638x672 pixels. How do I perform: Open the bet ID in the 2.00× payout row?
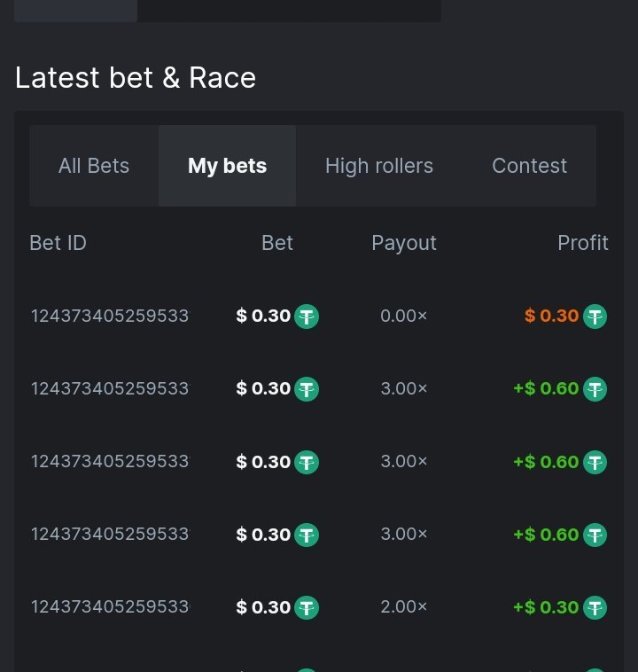110,607
